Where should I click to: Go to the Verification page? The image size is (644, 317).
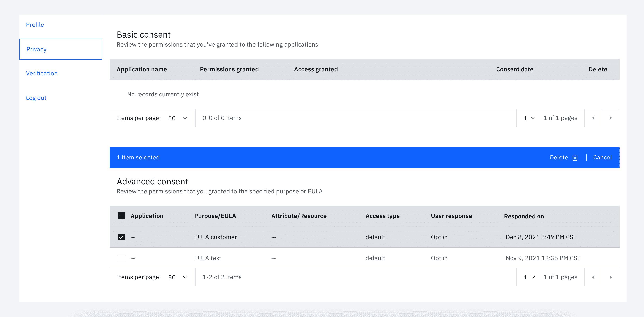[42, 73]
